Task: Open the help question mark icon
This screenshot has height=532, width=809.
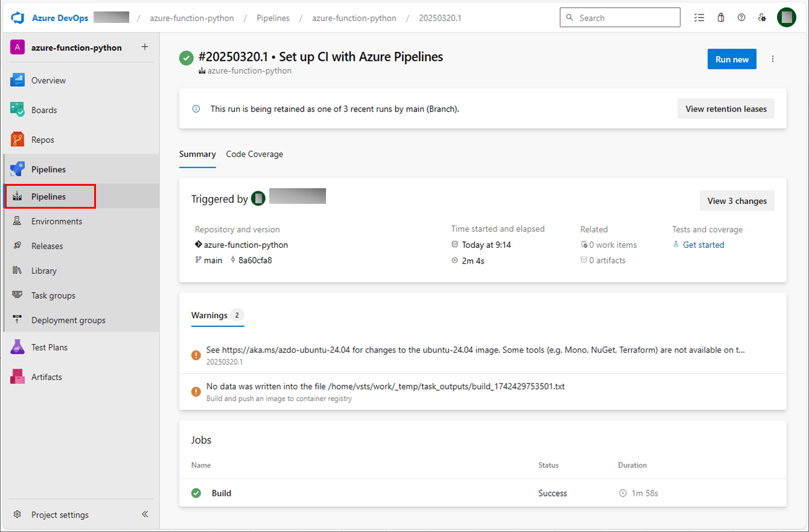Action: click(x=741, y=18)
